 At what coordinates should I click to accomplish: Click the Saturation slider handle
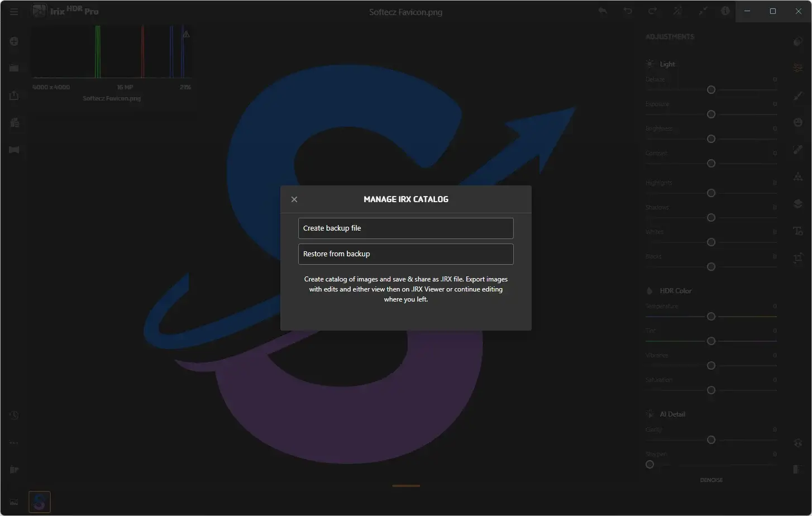[x=711, y=390]
